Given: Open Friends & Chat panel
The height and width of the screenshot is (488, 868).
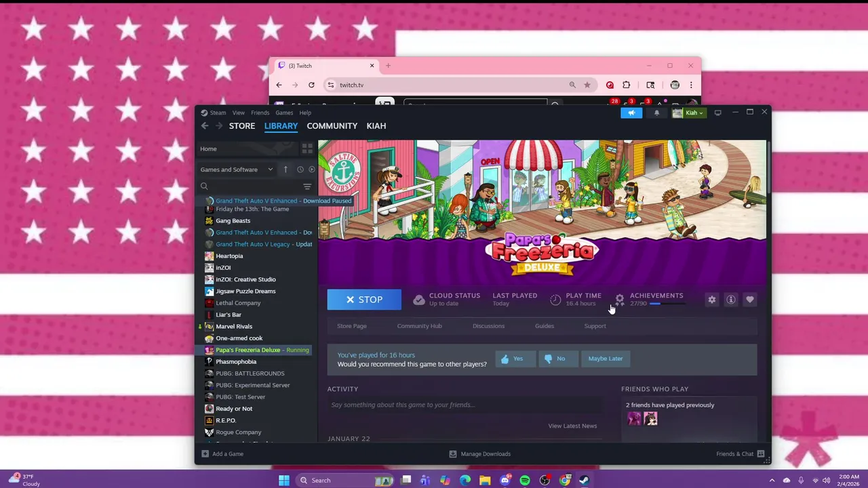Looking at the screenshot, I should coord(740,454).
